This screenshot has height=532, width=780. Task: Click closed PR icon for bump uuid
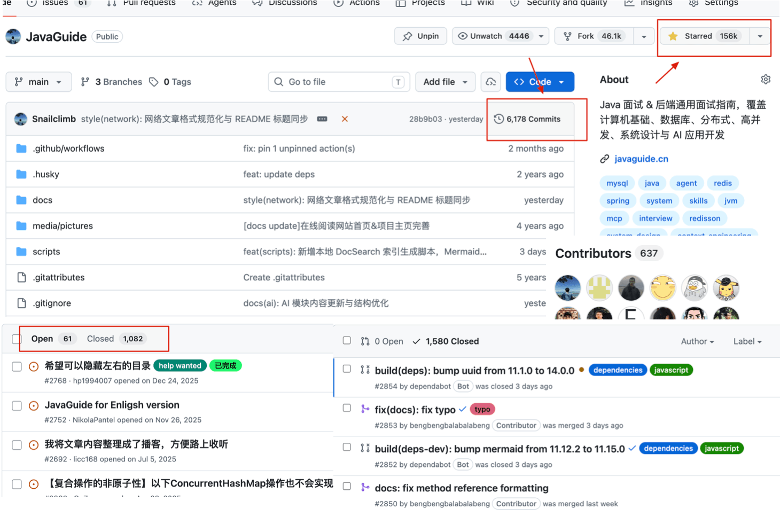(x=365, y=370)
